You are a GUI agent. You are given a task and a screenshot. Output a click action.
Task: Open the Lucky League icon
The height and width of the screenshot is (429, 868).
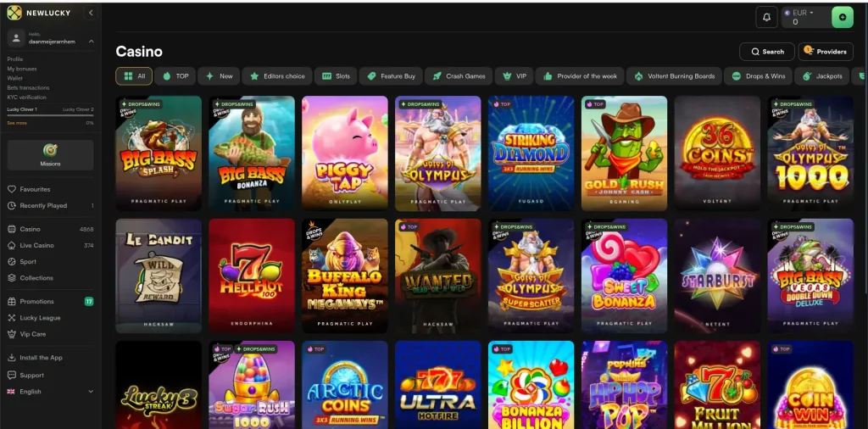pos(12,318)
